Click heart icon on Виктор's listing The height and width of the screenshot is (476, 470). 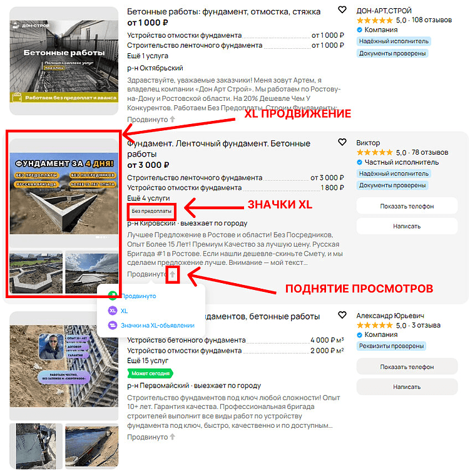[x=342, y=142]
